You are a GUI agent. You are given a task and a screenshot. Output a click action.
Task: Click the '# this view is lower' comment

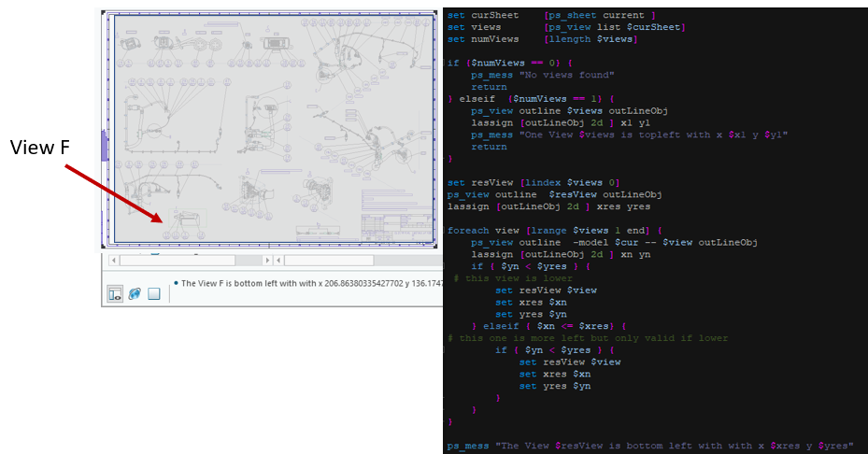pos(513,278)
